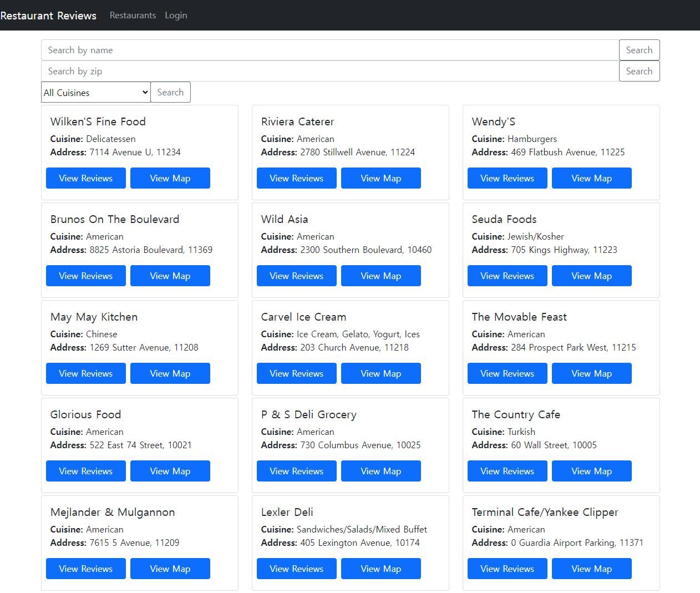View reviews for The Country Cafe
Viewport: 700px width, 593px height.
pos(507,471)
